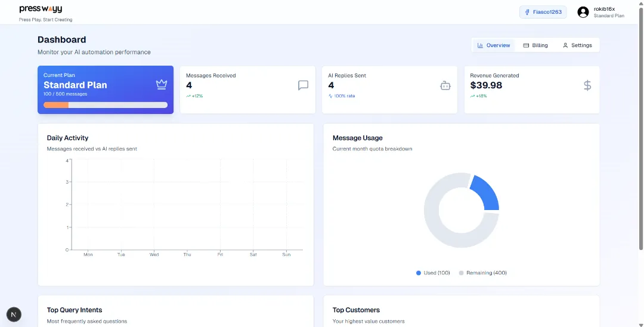Click the chat bubble icon on Messages Received

click(x=303, y=85)
